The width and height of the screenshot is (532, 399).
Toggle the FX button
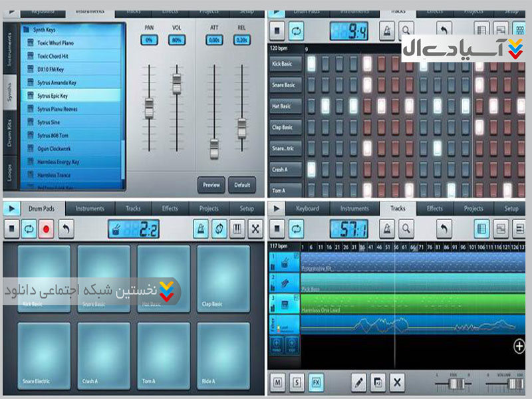point(317,382)
